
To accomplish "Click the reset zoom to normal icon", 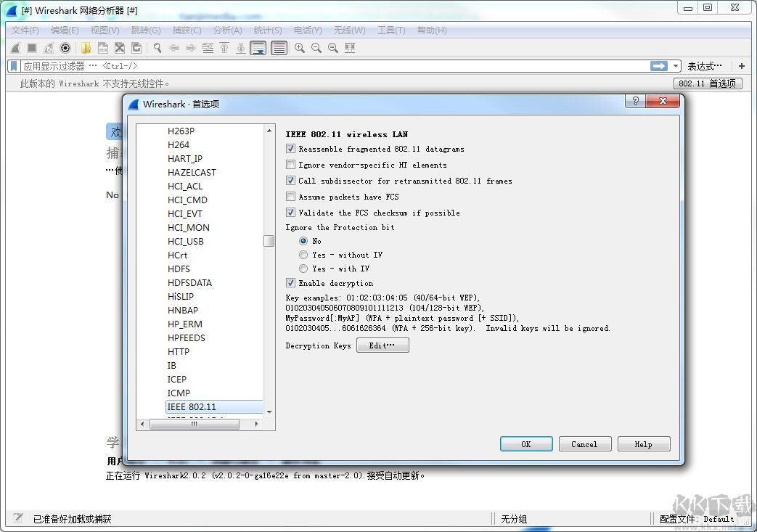I will pos(333,48).
